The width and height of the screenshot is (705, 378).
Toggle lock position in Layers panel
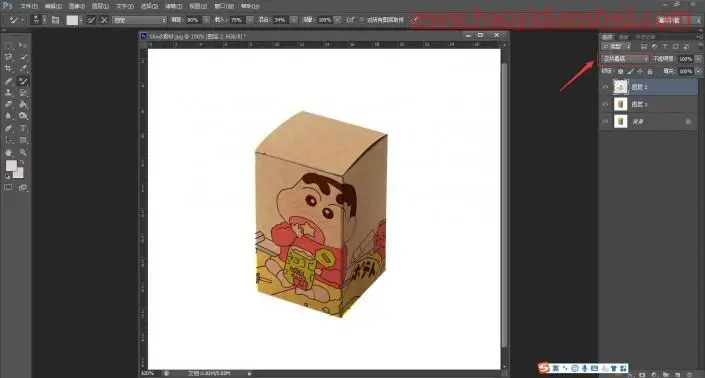tap(640, 71)
